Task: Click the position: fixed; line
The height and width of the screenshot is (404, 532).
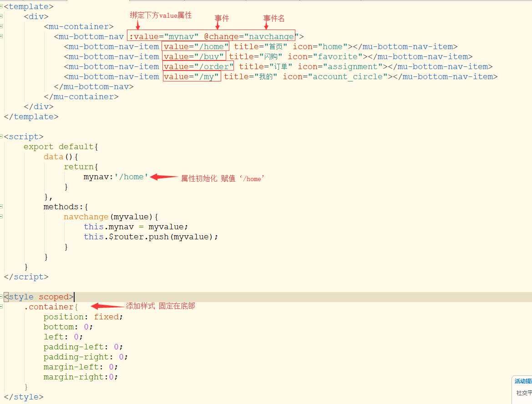Action: pyautogui.click(x=83, y=317)
